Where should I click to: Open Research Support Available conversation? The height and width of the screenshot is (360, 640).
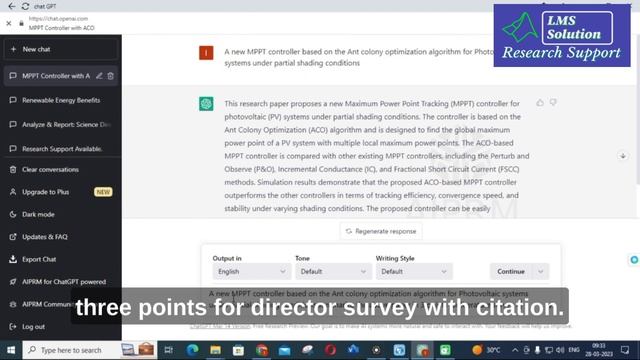61,149
